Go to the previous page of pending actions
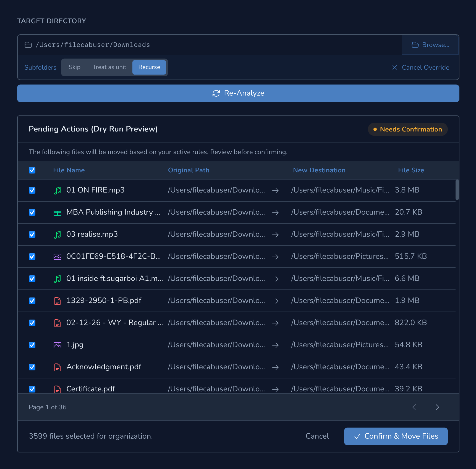476x469 pixels. [414, 407]
